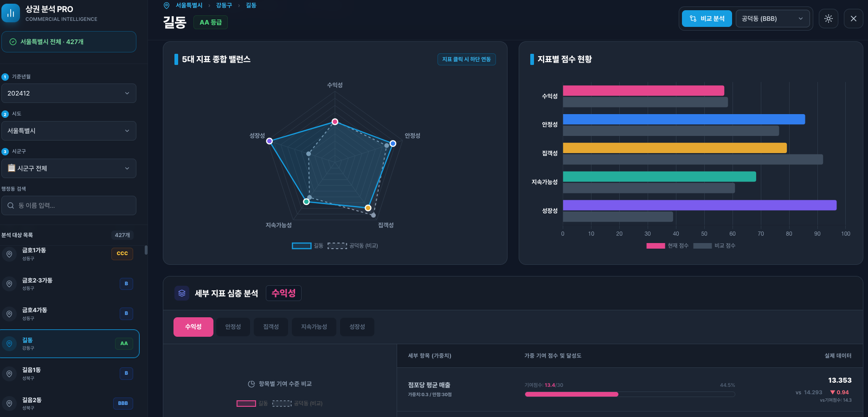Select 금호4가동 in the district list

point(70,314)
